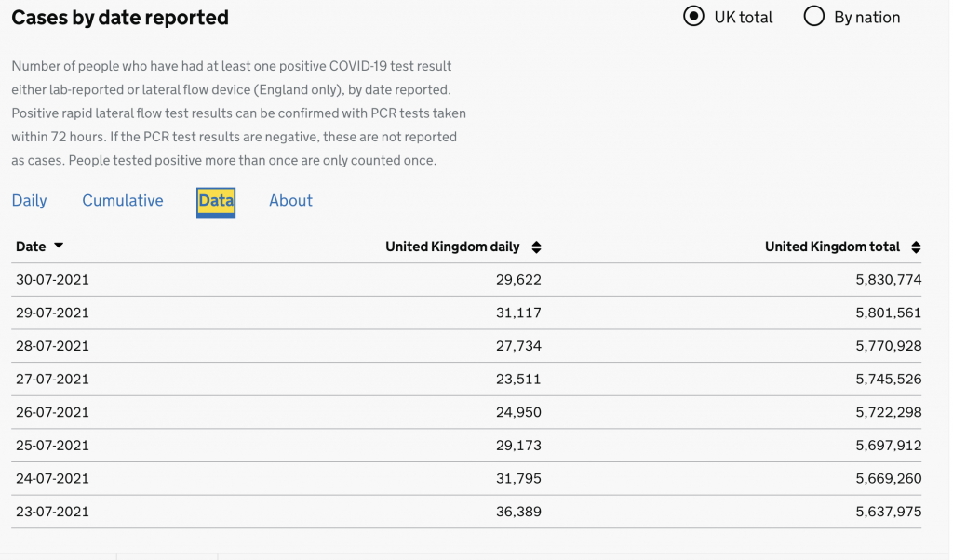Image resolution: width=953 pixels, height=560 pixels.
Task: Click the United Kingdom daily column header
Action: [x=452, y=247]
